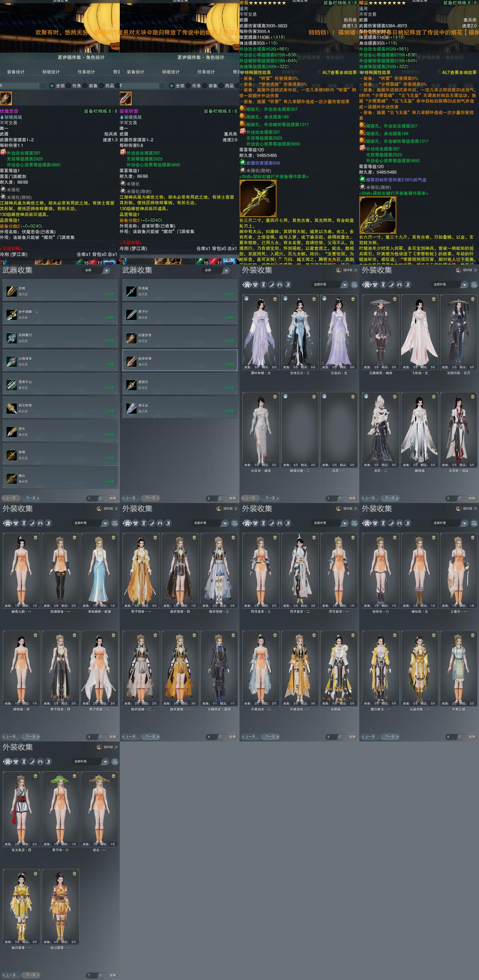Switch to 秘境统计 tab in 寂夜听雷 panel
The height and width of the screenshot is (980, 479).
tap(171, 72)
